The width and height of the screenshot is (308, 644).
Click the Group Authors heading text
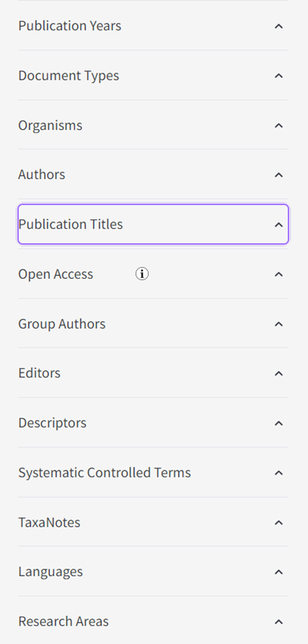point(62,323)
